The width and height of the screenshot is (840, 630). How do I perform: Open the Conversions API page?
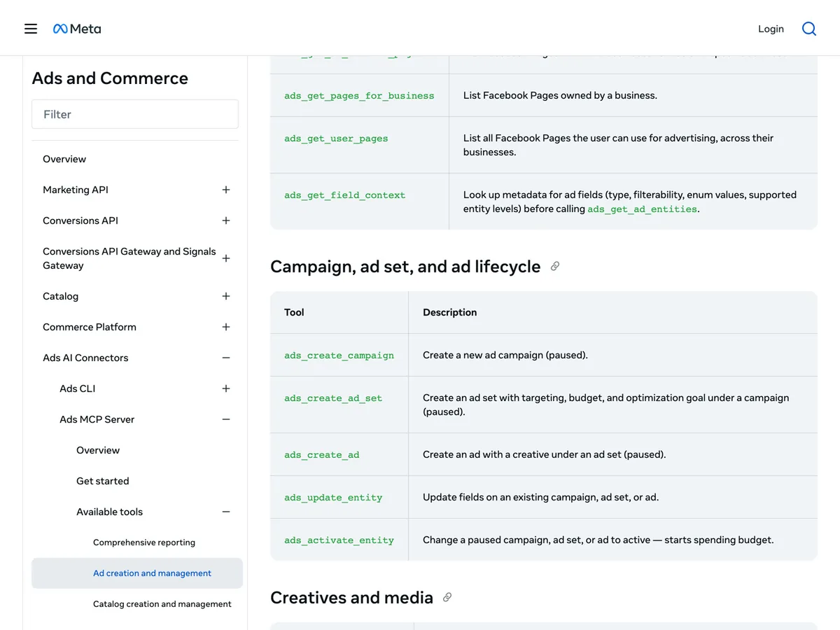[80, 220]
